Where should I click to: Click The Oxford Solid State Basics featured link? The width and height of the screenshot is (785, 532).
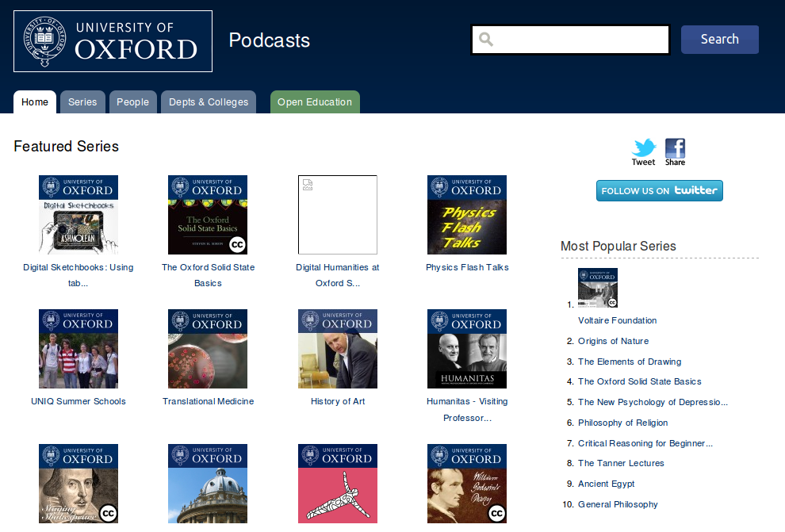click(209, 275)
